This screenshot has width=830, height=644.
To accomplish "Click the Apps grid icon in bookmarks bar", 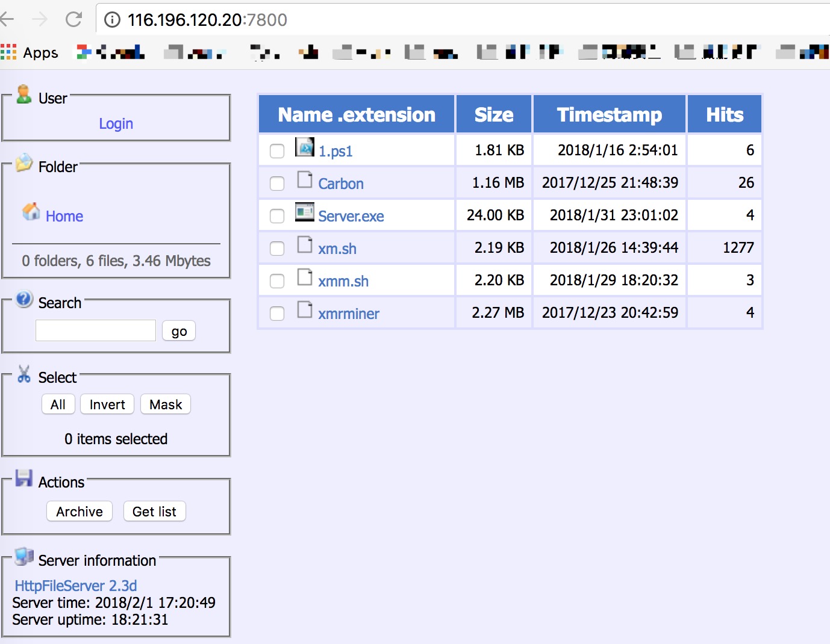I will tap(8, 52).
